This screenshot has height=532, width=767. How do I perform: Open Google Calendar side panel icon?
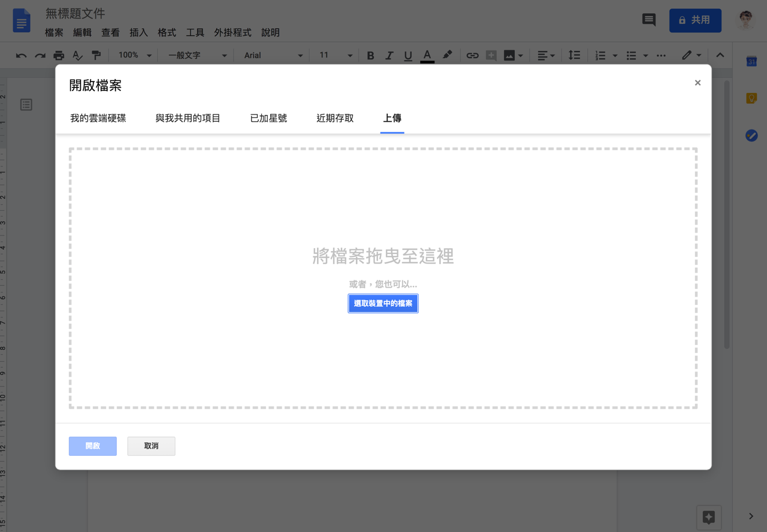(751, 61)
